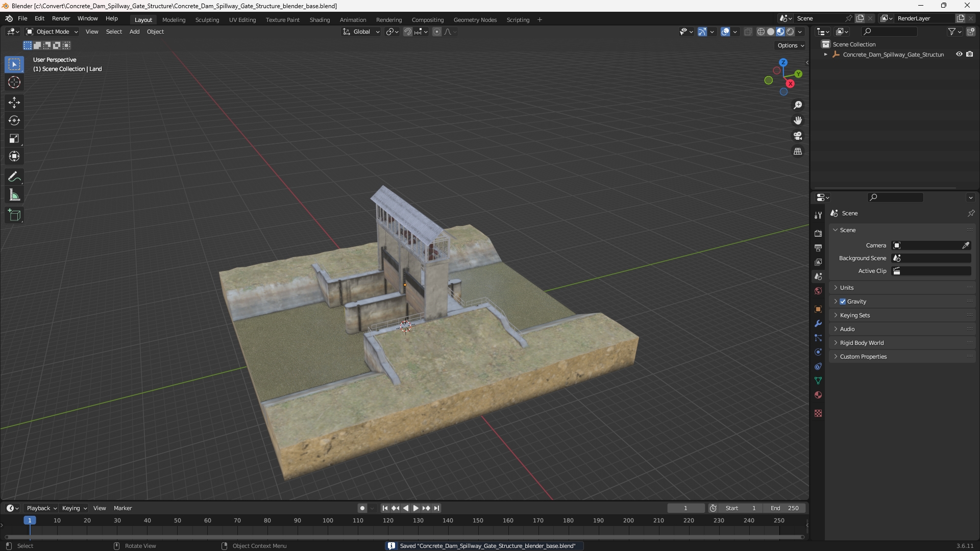Screen dimensions: 980x551
Task: Open Render properties tab icon
Action: [x=818, y=233]
